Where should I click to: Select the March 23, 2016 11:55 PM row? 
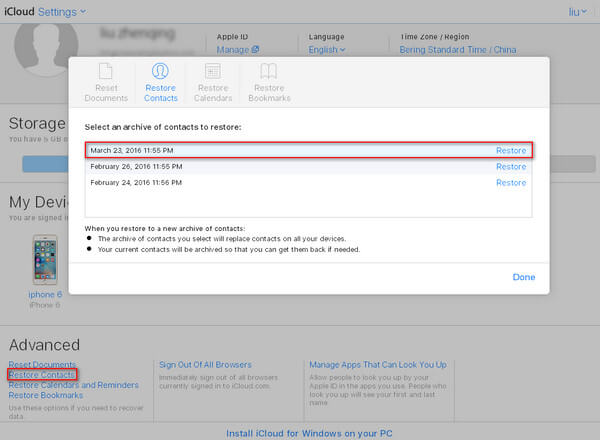pos(308,150)
